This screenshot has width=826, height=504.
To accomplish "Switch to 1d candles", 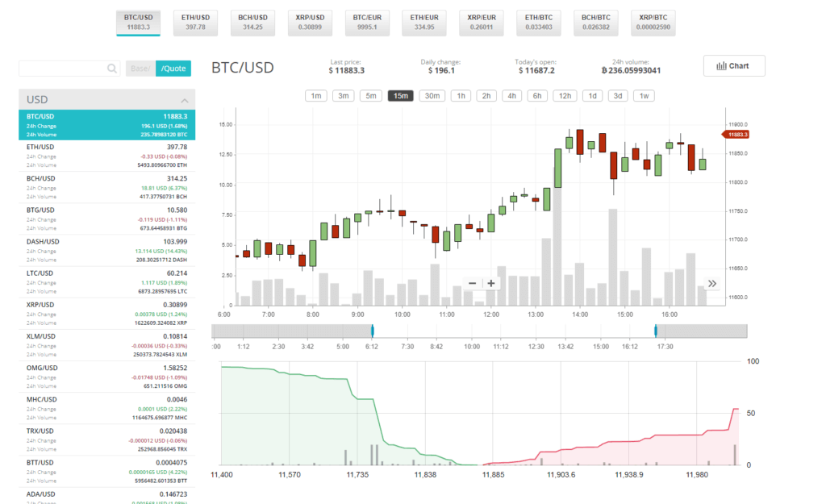I will 593,96.
